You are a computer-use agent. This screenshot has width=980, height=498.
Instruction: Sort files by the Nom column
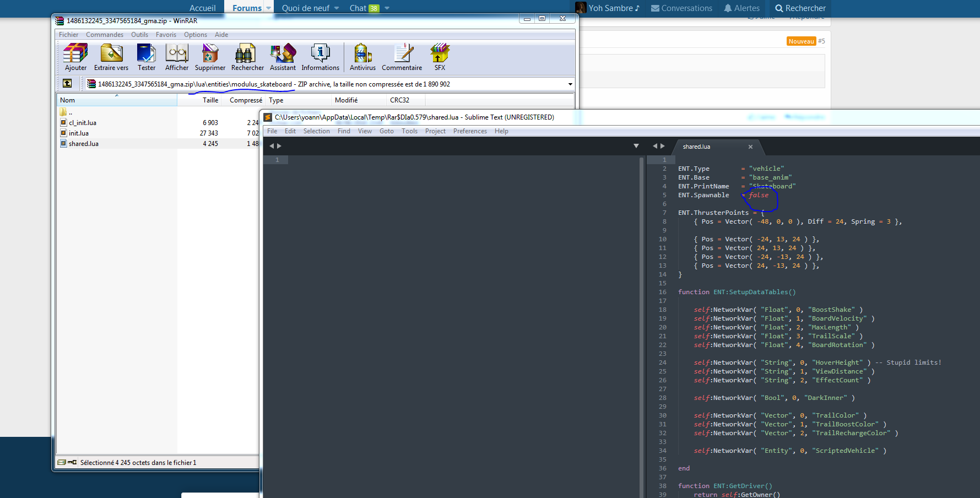116,100
